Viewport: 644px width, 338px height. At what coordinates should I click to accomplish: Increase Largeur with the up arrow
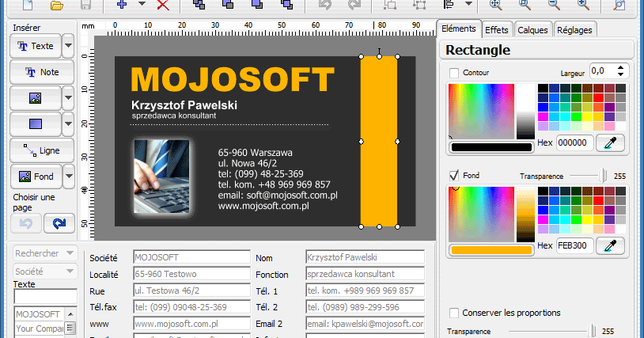pos(620,68)
